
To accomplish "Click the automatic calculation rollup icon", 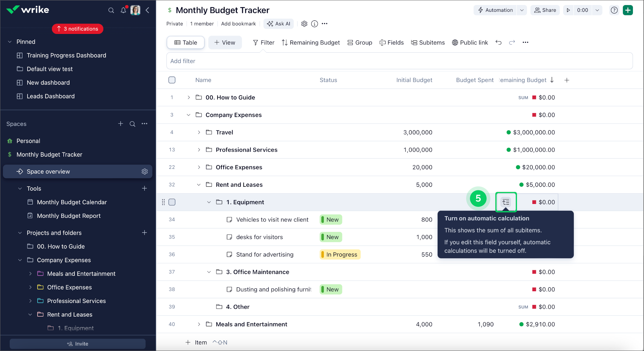I will [506, 202].
